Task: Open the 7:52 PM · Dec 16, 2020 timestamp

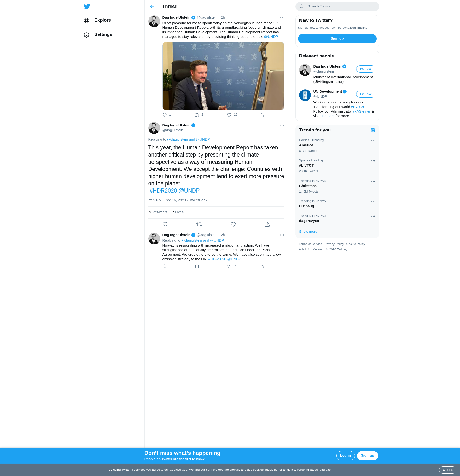Action: click(x=167, y=200)
